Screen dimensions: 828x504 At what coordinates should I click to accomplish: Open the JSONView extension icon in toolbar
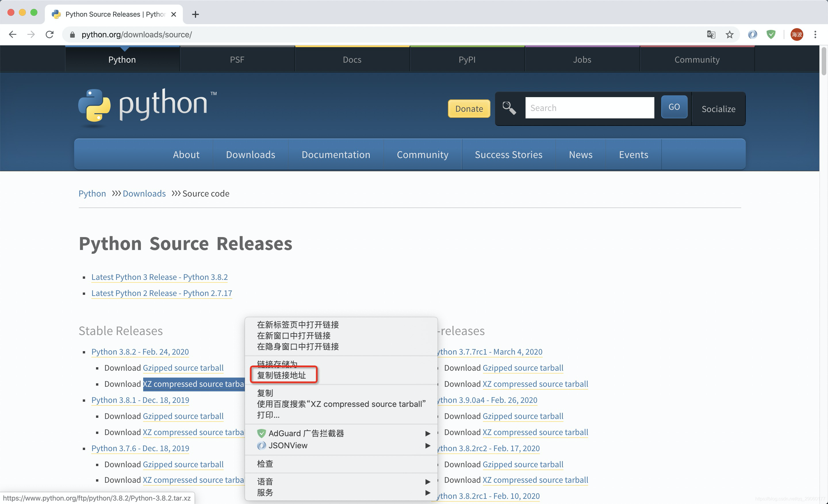(752, 34)
